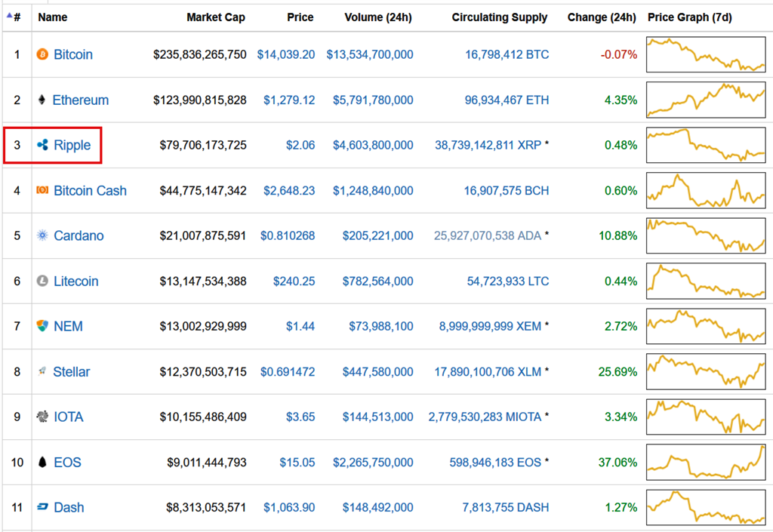Click the NEM shield icon

(42, 326)
